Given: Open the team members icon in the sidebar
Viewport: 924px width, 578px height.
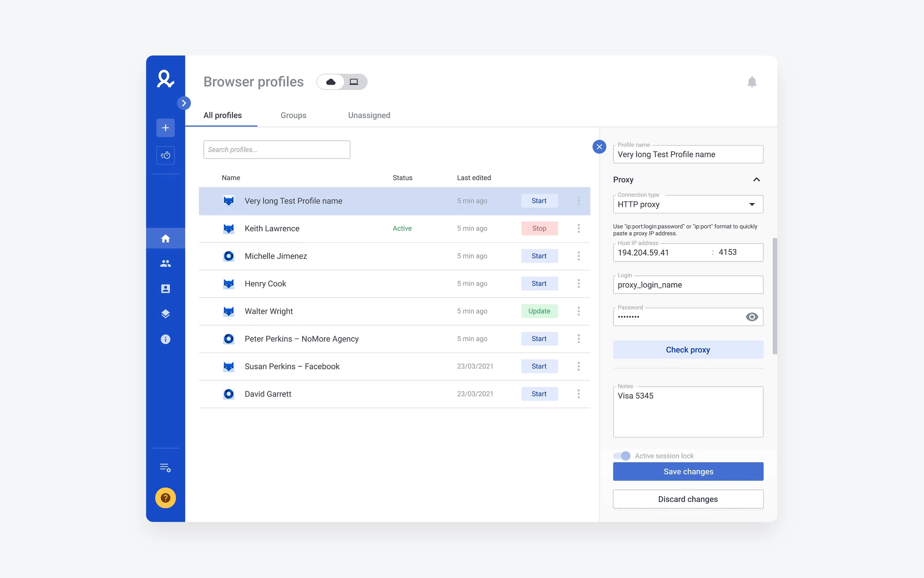Looking at the screenshot, I should click(x=165, y=263).
